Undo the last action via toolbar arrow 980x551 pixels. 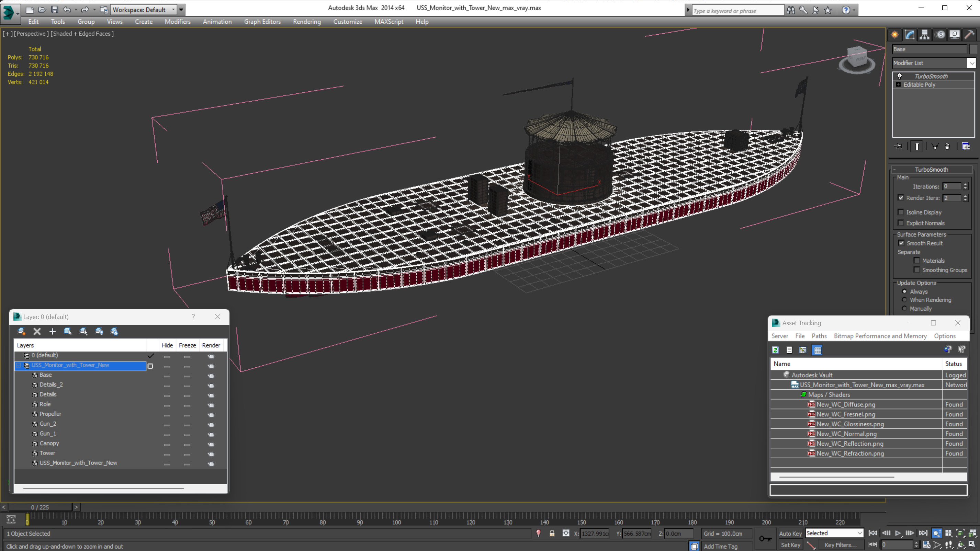coord(67,10)
